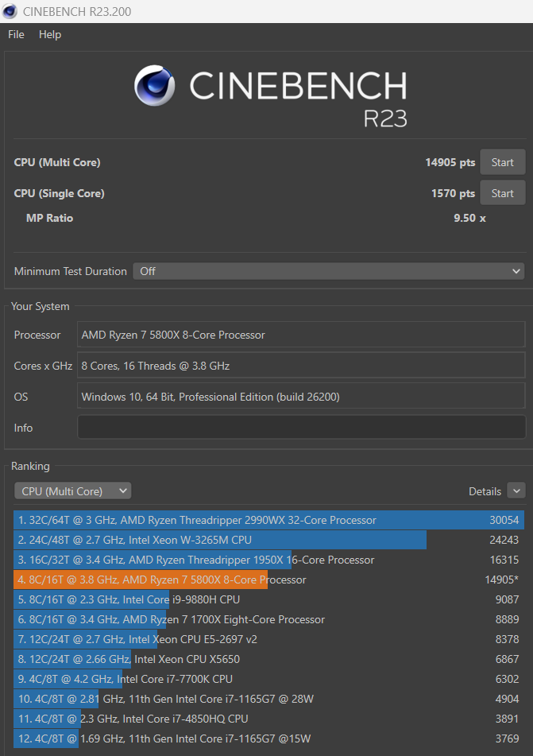Start the CPU Multi Core test
Image resolution: width=533 pixels, height=756 pixels.
502,162
